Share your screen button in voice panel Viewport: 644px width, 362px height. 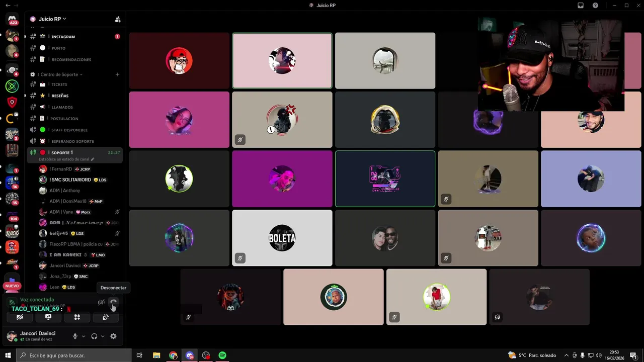48,317
